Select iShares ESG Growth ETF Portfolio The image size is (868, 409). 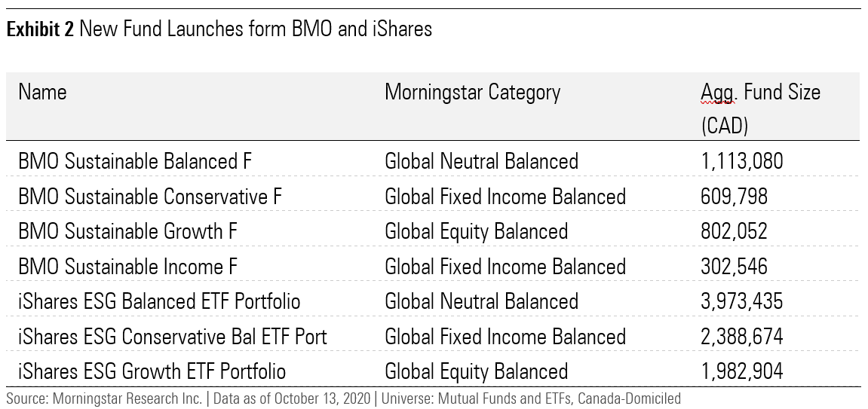click(152, 371)
